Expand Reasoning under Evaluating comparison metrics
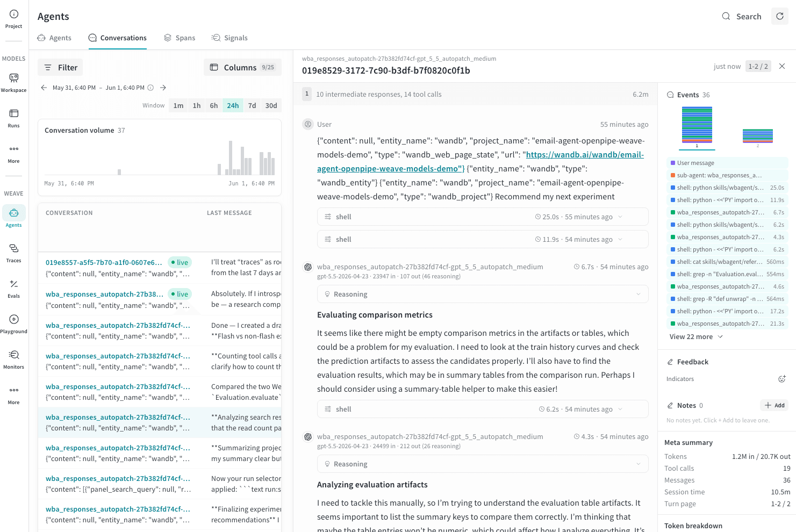This screenshot has width=796, height=532. coord(483,294)
